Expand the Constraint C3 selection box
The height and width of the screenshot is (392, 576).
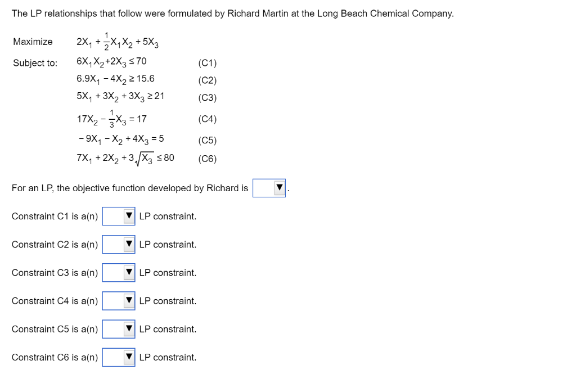[118, 272]
